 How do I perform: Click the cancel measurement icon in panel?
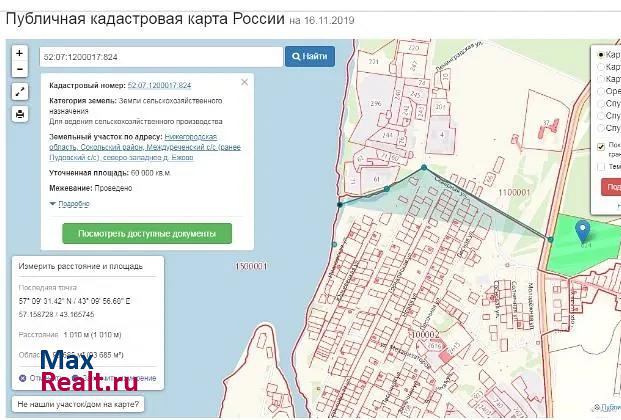[21, 378]
